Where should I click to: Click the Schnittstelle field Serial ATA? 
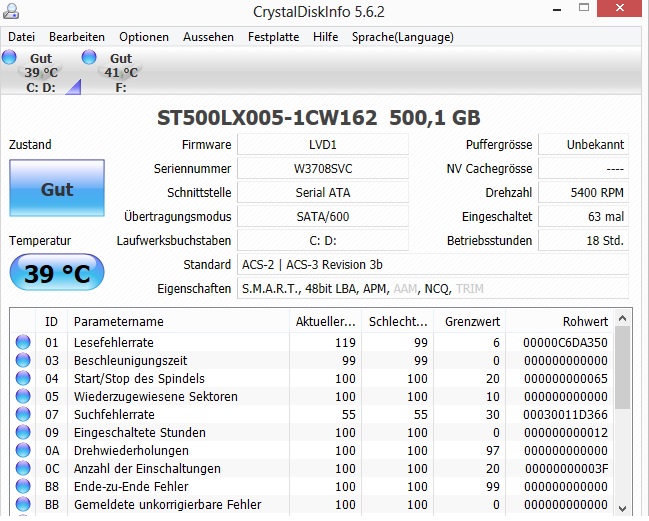point(323,192)
